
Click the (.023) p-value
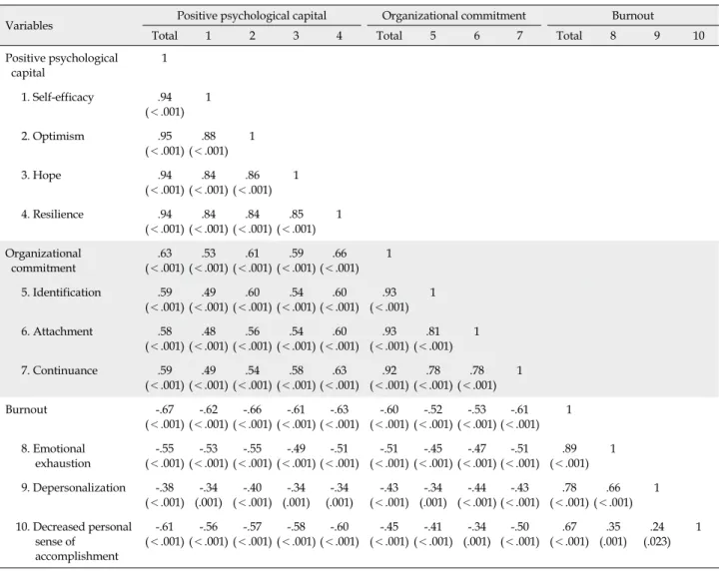click(x=656, y=542)
